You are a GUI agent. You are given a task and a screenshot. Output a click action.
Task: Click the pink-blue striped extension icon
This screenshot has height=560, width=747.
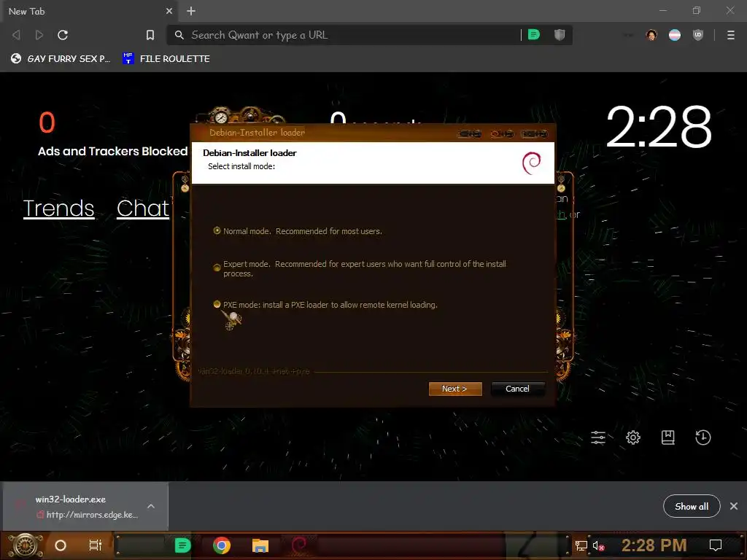click(675, 35)
